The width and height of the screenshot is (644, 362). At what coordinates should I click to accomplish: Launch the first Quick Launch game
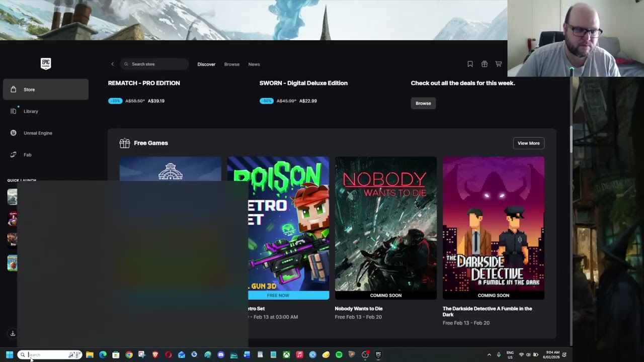pyautogui.click(x=12, y=197)
